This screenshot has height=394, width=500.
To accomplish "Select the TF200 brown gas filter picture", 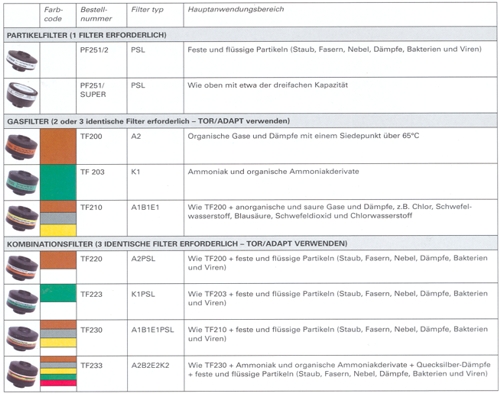I will coord(22,146).
